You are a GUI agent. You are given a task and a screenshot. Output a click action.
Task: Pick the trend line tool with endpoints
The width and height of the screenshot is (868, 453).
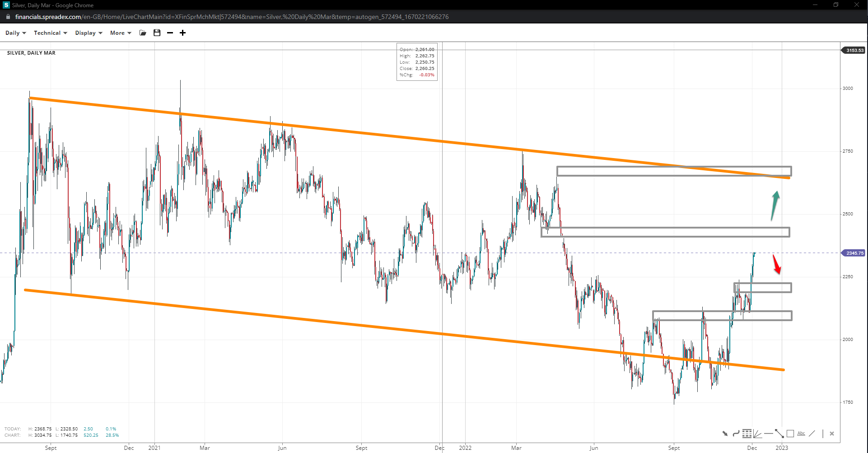click(779, 434)
